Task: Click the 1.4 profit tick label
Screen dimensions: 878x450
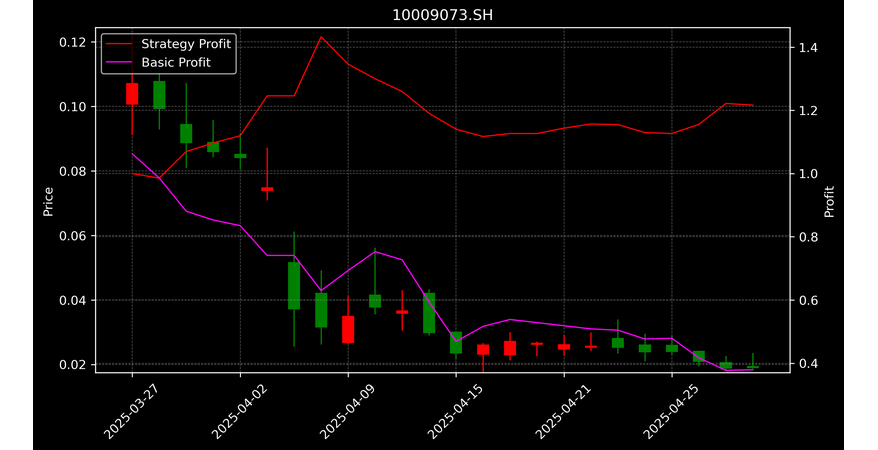Action: [x=807, y=48]
